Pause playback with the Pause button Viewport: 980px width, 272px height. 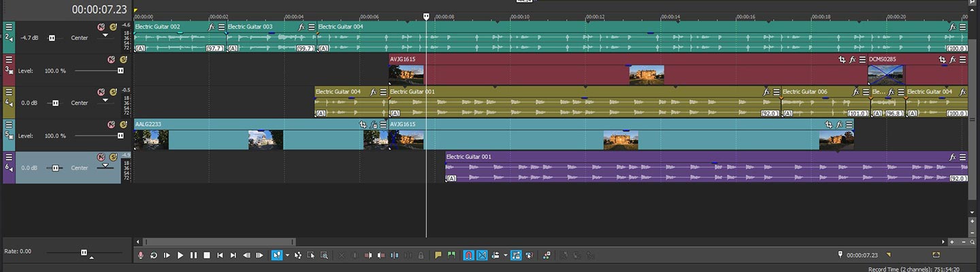tap(193, 255)
